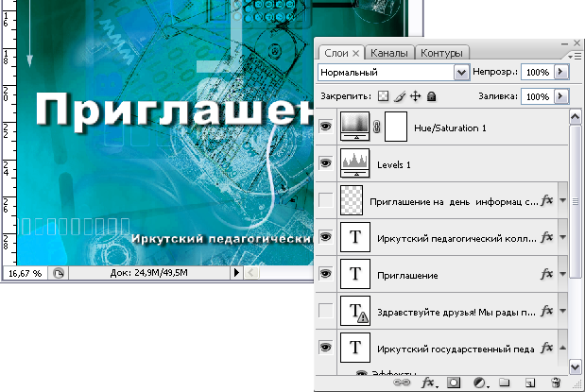585x392 pixels.
Task: Expand the opacity slider arrow
Action: point(560,72)
